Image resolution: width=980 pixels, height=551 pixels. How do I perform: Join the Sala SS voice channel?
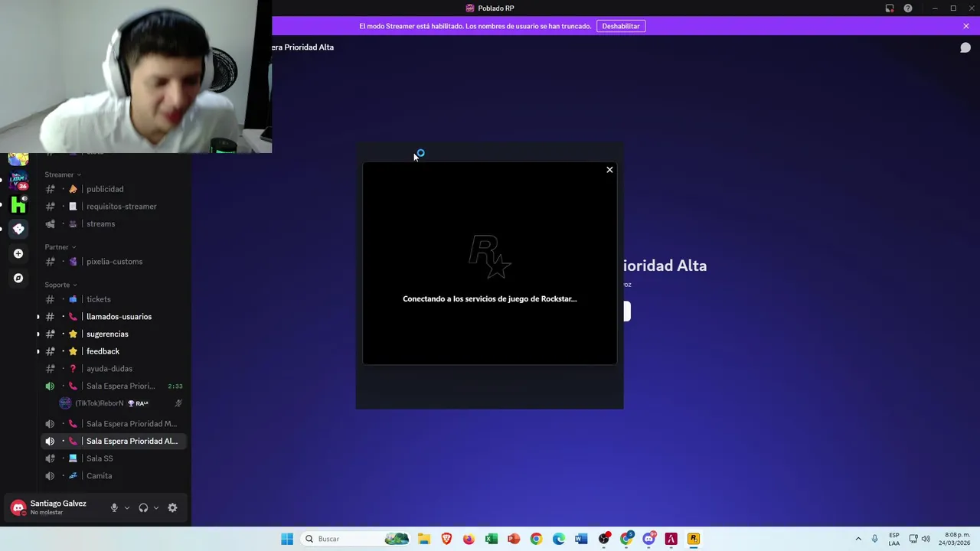coord(115,458)
